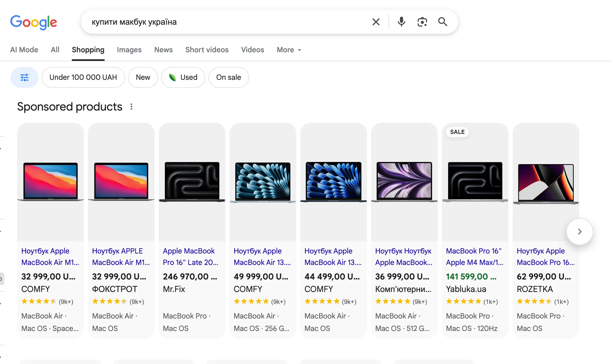Start voice search with microphone icon
Screen dimensions: 611x364
(x=401, y=22)
